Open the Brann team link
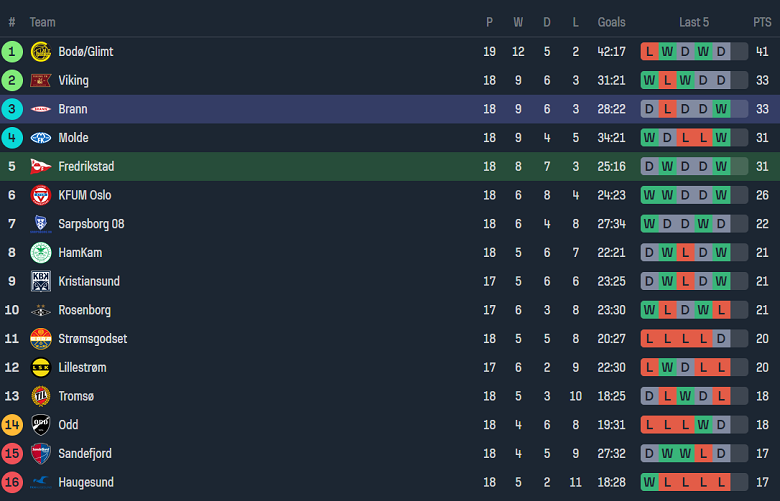 (73, 110)
